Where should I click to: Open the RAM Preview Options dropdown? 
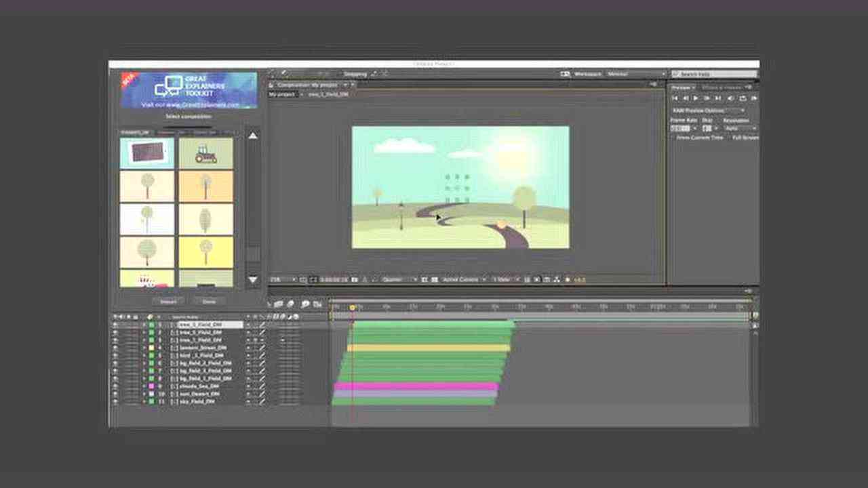708,110
